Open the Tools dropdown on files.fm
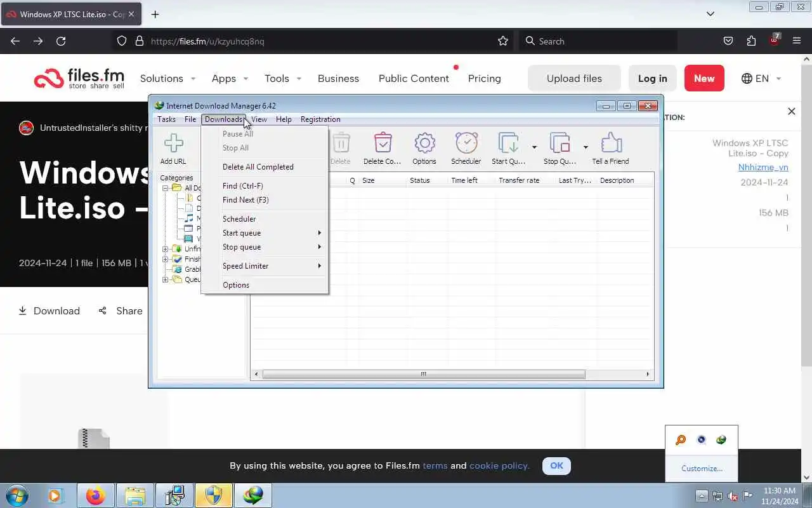This screenshot has height=508, width=812. click(x=283, y=78)
